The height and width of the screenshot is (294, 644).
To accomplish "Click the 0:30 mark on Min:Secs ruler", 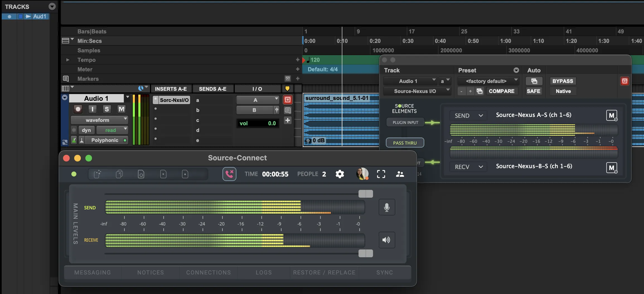I will 408,41.
